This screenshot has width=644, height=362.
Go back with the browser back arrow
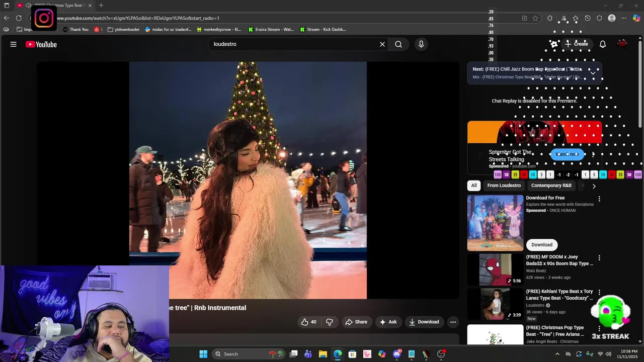coord(7,18)
